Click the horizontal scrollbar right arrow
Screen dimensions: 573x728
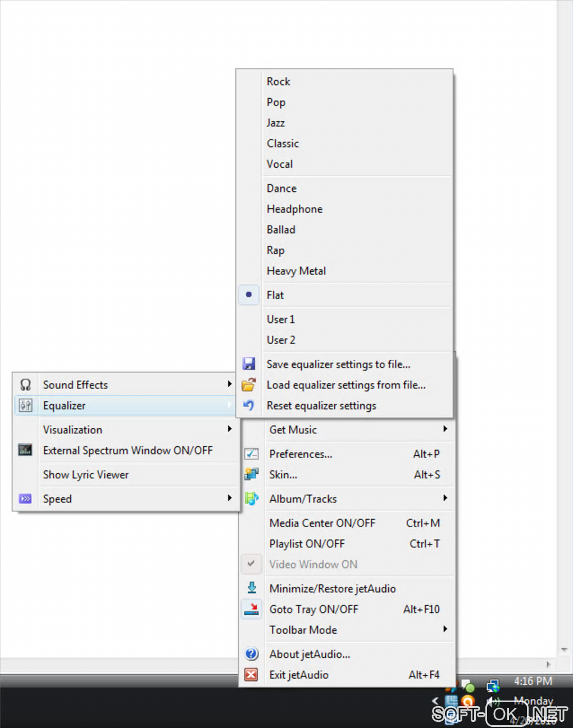(549, 665)
